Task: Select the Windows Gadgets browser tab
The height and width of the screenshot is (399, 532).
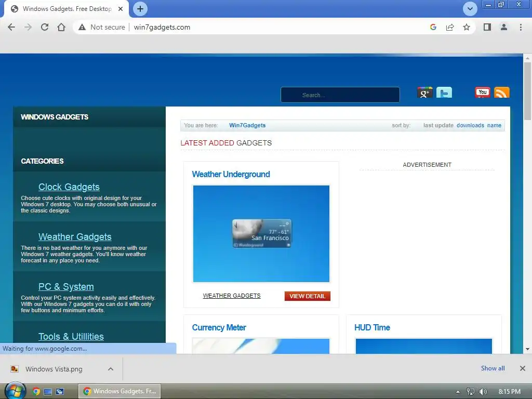Action: tap(66, 9)
